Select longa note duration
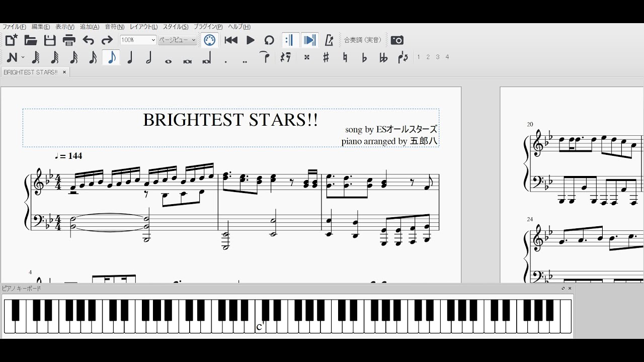The width and height of the screenshot is (644, 362). [x=206, y=58]
